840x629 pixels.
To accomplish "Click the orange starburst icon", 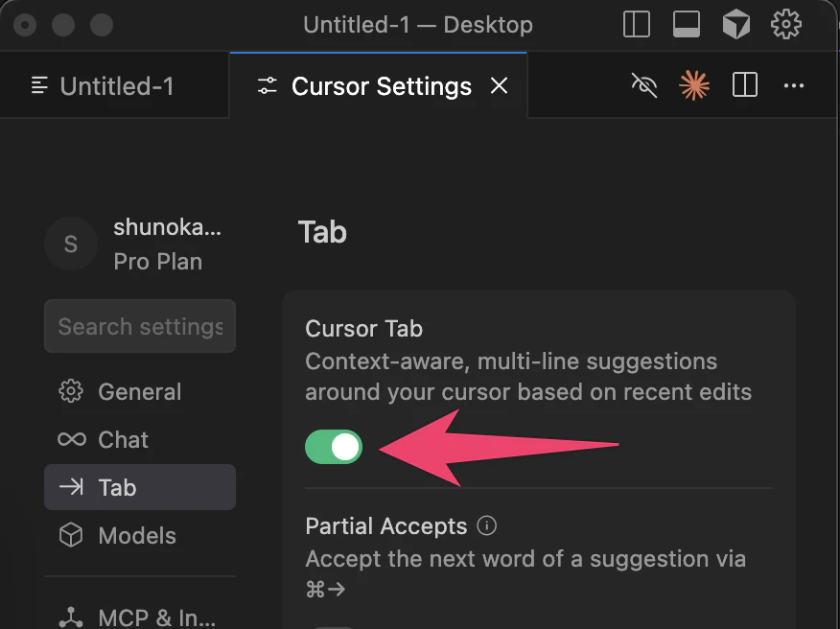I will [693, 85].
